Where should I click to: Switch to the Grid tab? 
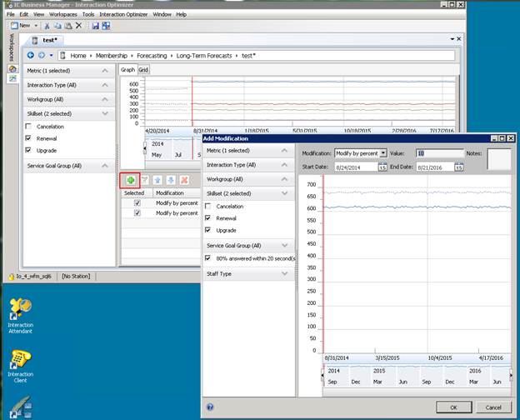point(143,70)
